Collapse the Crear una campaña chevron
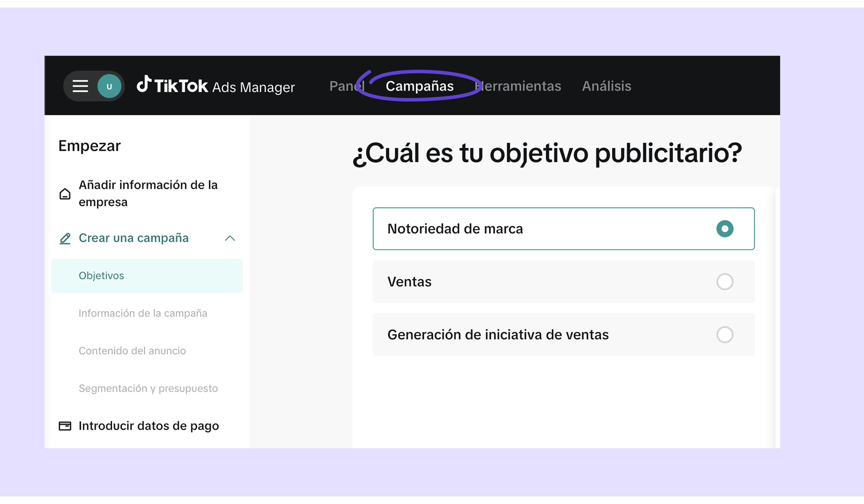This screenshot has width=864, height=504. [x=230, y=238]
